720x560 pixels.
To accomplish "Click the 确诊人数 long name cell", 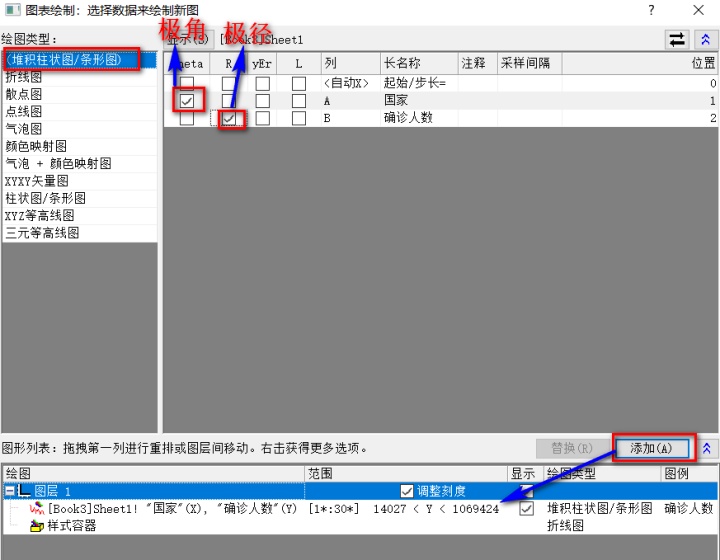I will [x=419, y=118].
